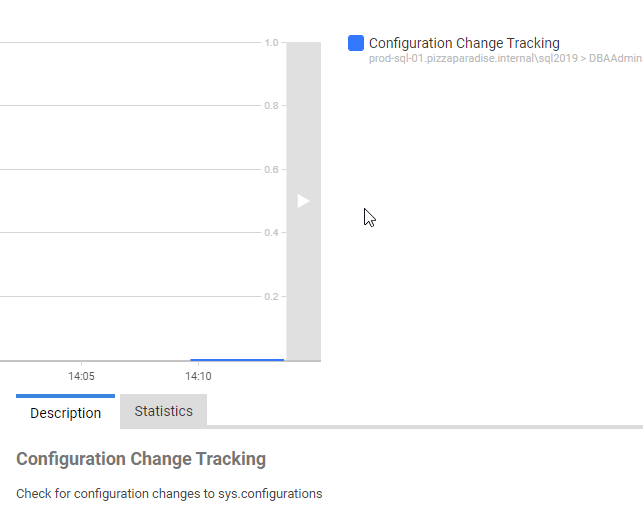Click the 14:05 time axis label

(81, 377)
